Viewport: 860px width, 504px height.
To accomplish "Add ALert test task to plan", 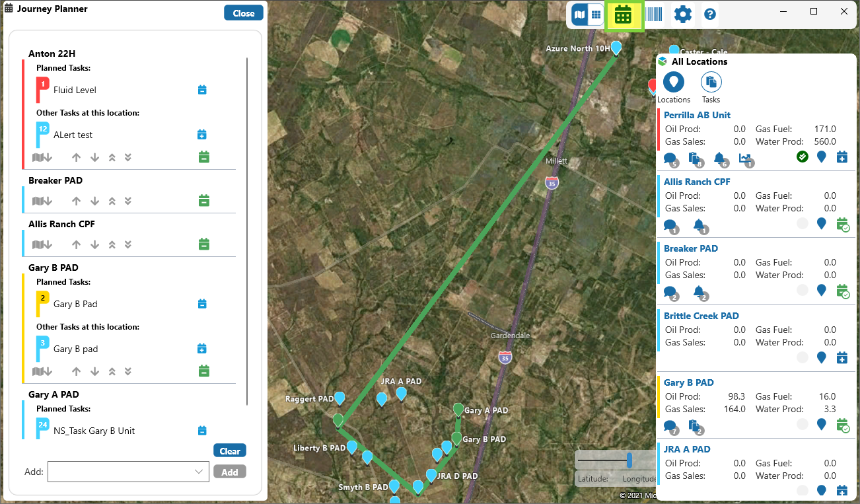I will 203,135.
